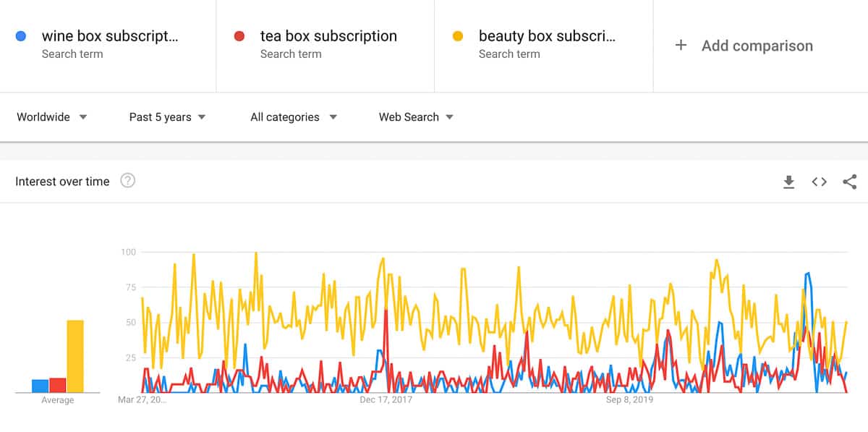The image size is (868, 432).
Task: Share the Interest over time chart
Action: (850, 182)
